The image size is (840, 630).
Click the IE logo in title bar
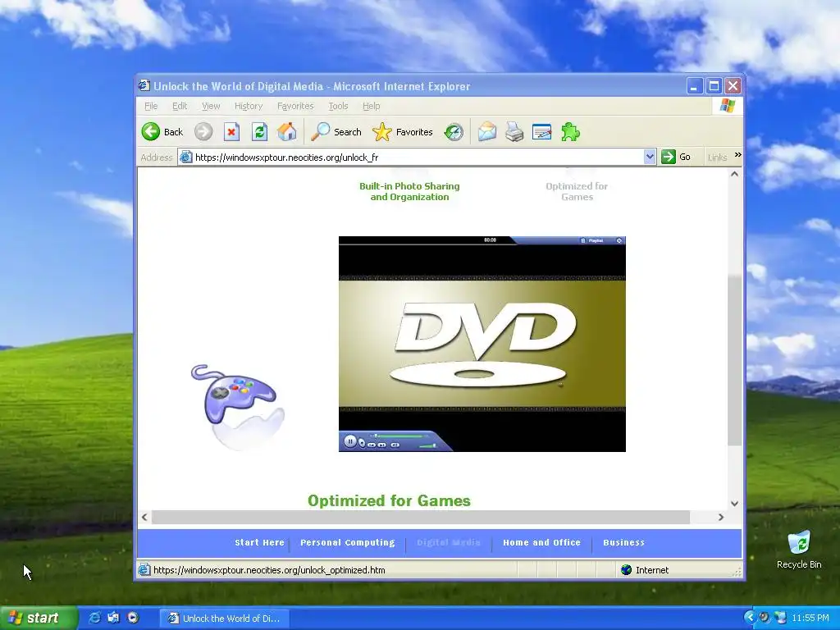144,85
